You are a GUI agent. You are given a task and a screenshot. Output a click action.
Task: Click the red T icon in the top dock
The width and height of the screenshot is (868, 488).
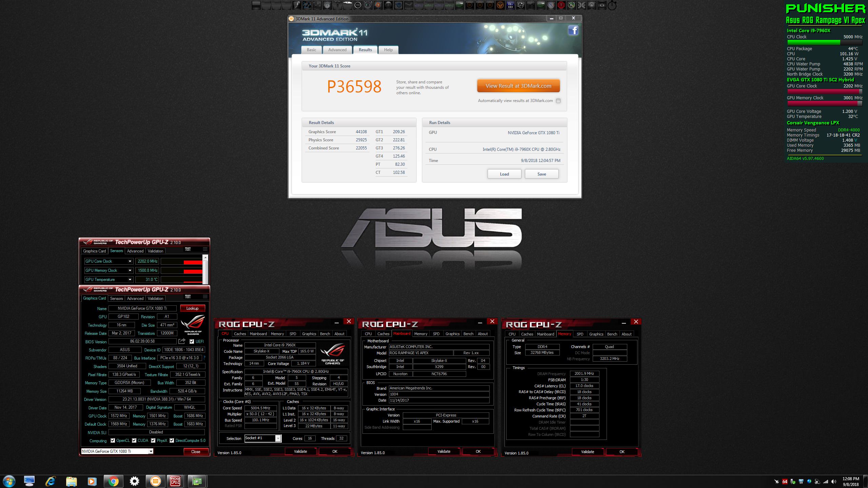(x=561, y=5)
